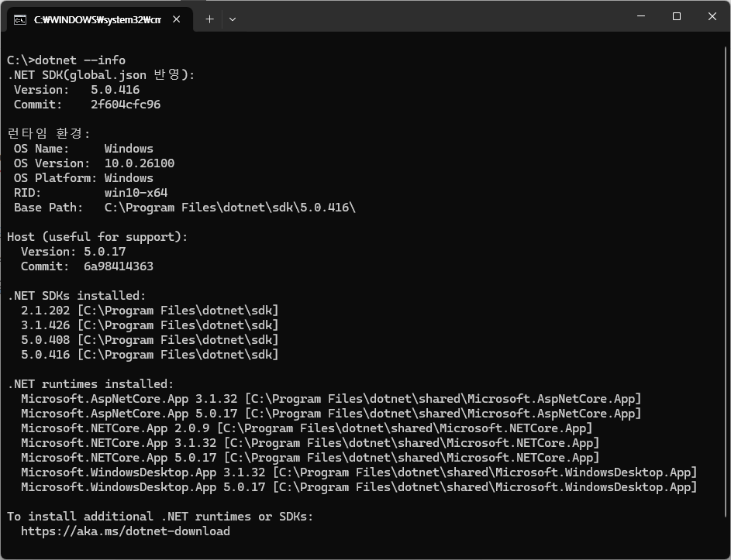Click the Microsoft.NETCore.App 5.0.17 runtime line
This screenshot has width=731, height=560.
tap(310, 458)
